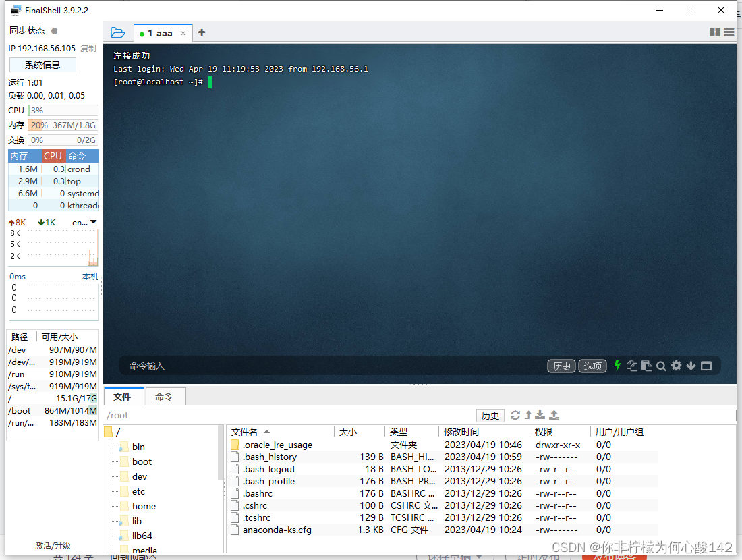The width and height of the screenshot is (742, 560).
Task: Click the 系统信息 button
Action: pos(42,64)
